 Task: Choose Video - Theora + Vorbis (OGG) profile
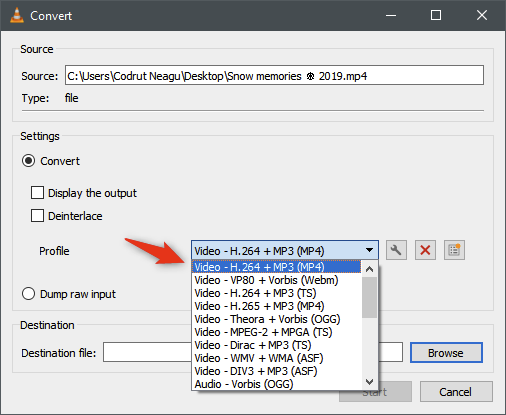(276, 319)
